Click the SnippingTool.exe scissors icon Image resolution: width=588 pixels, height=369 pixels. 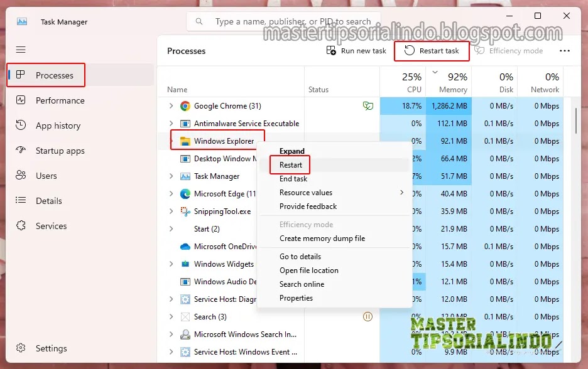(x=185, y=211)
